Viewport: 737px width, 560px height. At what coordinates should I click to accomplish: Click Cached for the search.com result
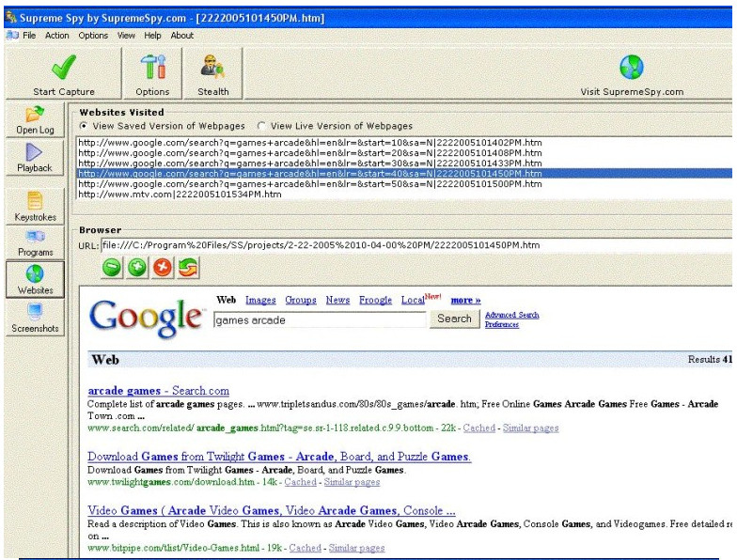point(479,428)
